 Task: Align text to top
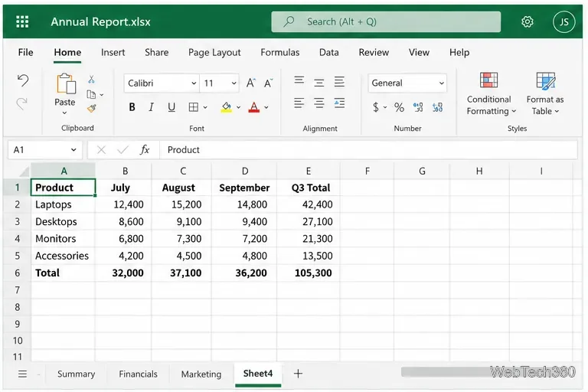(299, 80)
